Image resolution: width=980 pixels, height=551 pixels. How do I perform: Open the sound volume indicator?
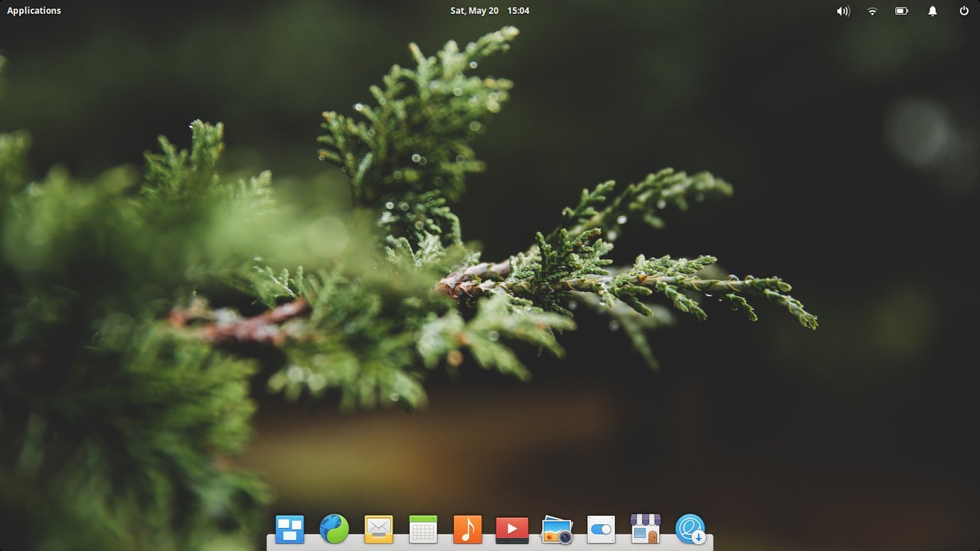[843, 11]
